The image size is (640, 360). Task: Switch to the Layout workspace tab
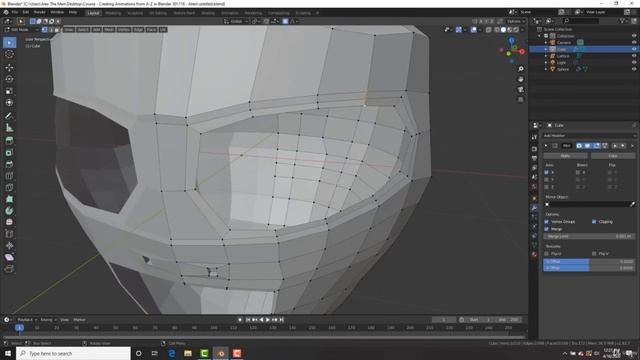93,13
